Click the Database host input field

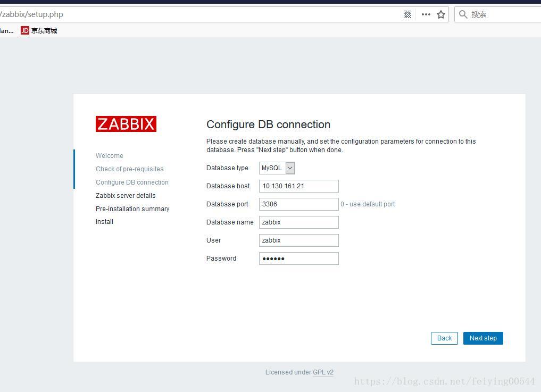click(x=299, y=186)
